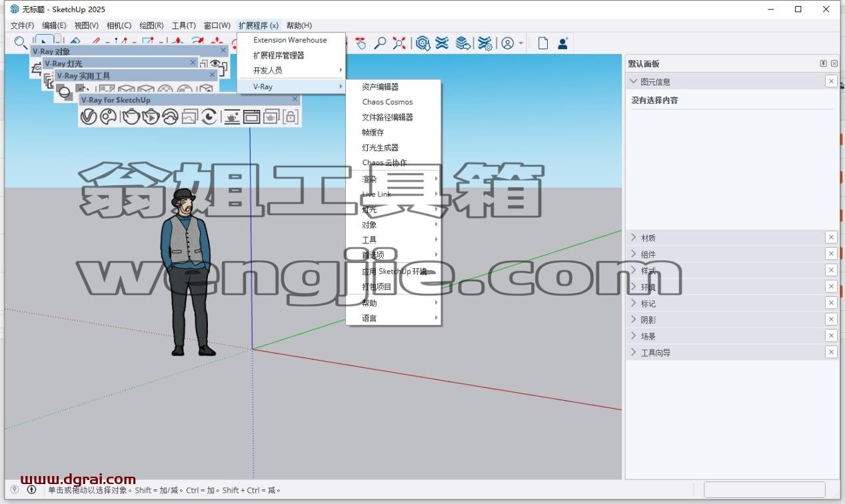This screenshot has width=845, height=504.
Task: Expand the 材质 panel section
Action: pyautogui.click(x=634, y=237)
